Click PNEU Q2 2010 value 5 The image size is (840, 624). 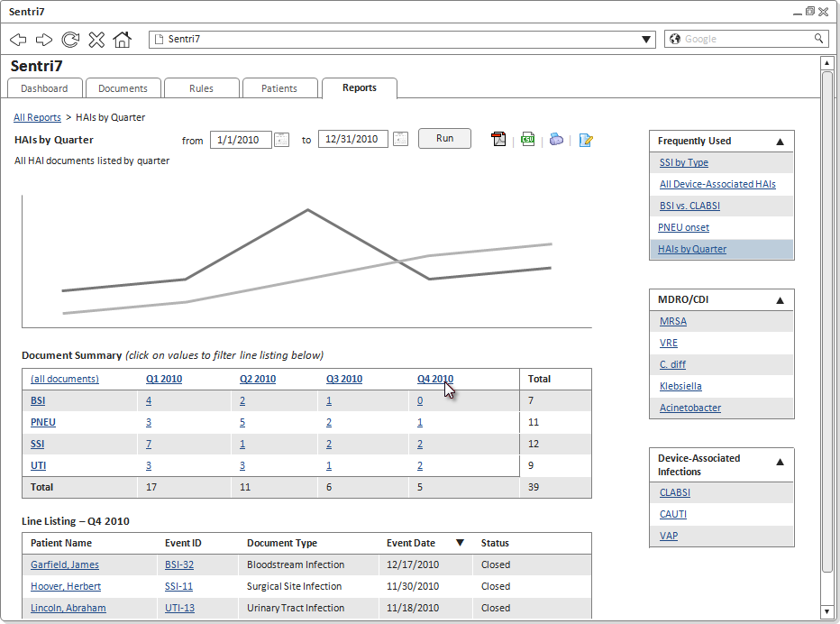coord(242,422)
